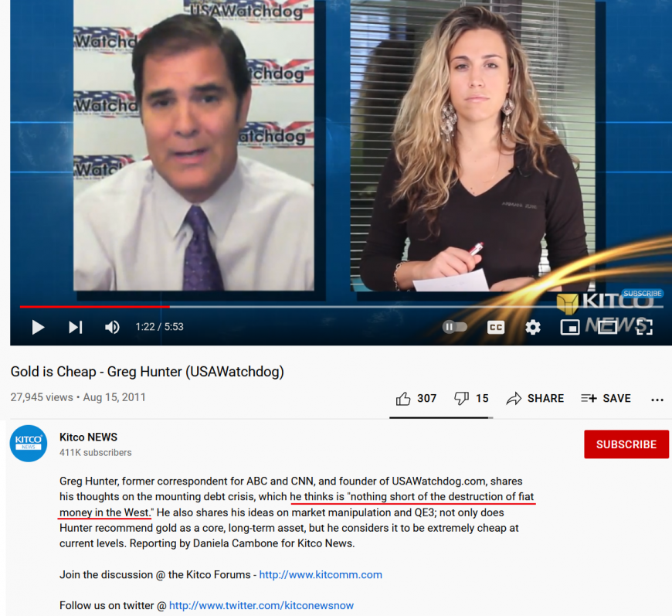This screenshot has height=616, width=672.
Task: Skip to the next video
Action: (75, 327)
